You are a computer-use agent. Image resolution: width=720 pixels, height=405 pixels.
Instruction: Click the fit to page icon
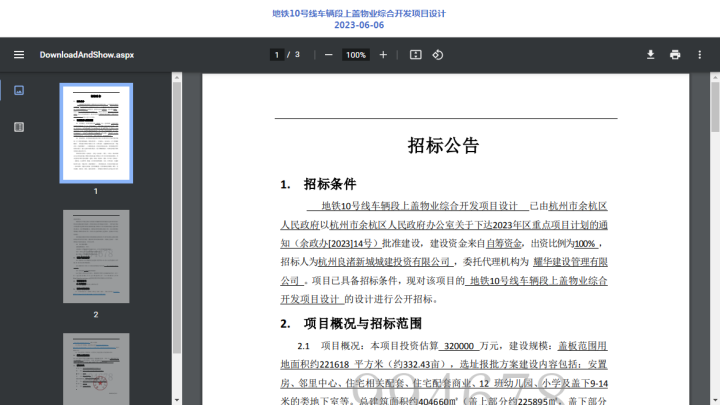tap(416, 55)
